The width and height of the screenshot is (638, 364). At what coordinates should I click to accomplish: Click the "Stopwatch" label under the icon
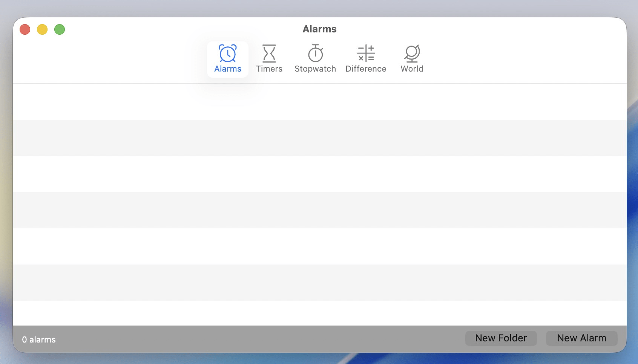(315, 69)
